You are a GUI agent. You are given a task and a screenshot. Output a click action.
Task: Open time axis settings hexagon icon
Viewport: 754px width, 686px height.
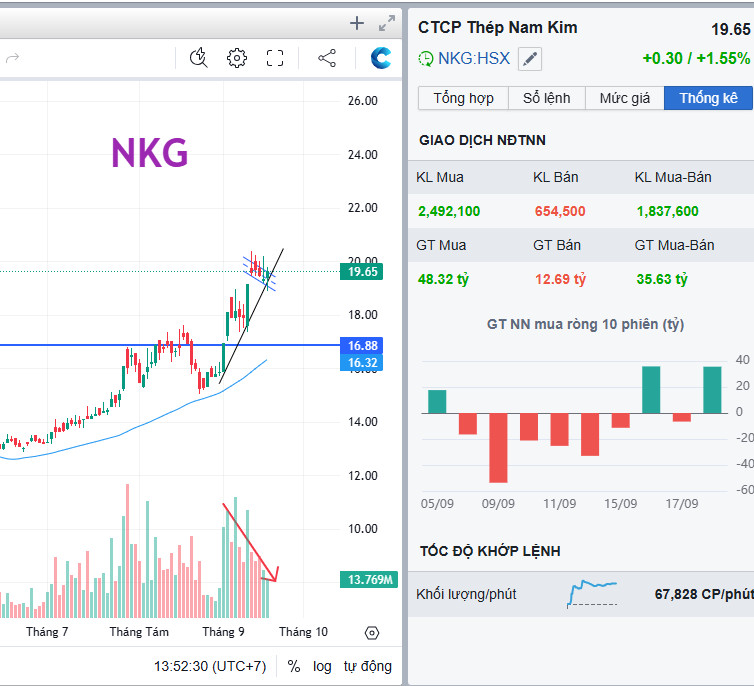coord(372,633)
